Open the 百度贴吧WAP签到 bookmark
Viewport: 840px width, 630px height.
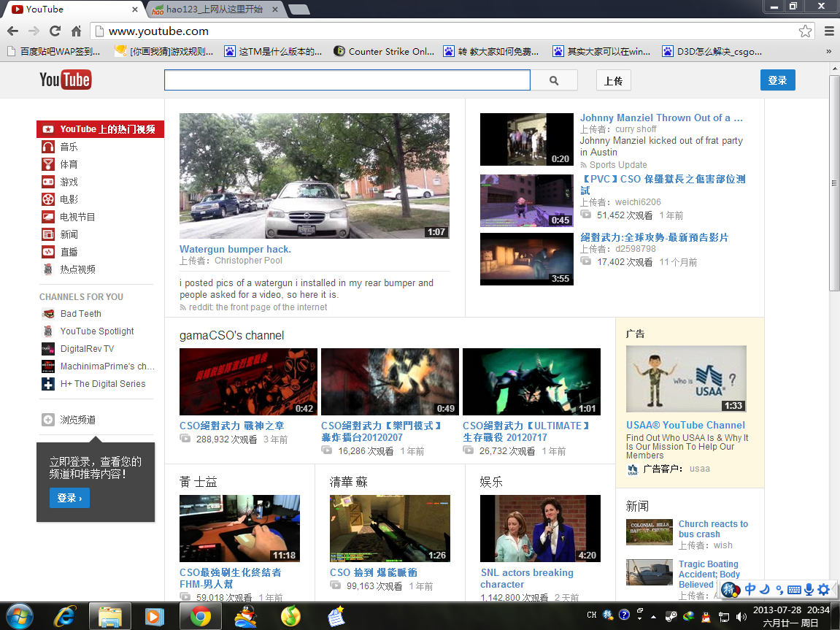coord(54,51)
